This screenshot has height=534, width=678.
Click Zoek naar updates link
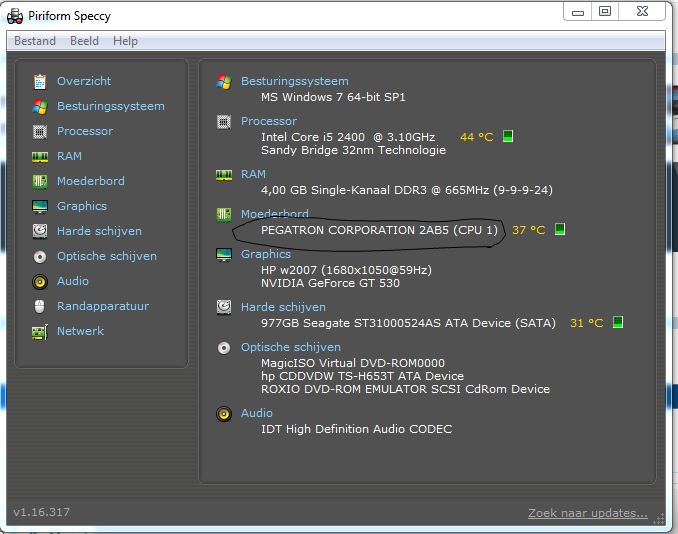[588, 513]
